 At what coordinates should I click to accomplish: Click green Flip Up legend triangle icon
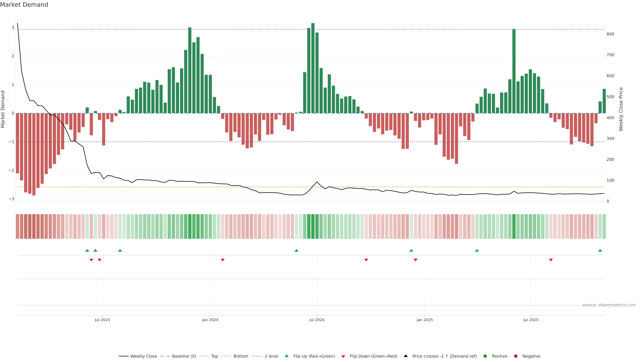(287, 356)
